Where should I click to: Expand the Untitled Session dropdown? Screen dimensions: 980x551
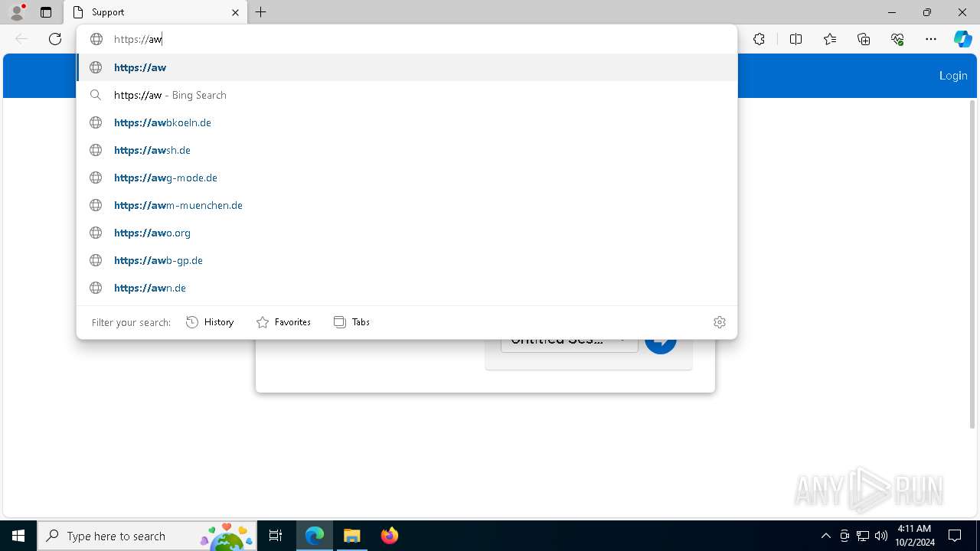coord(569,341)
